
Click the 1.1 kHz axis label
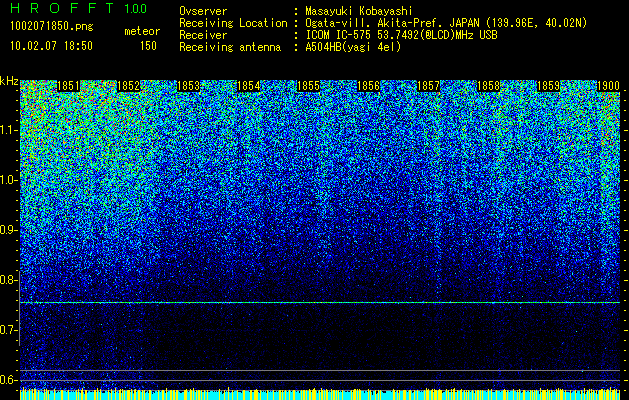[x=9, y=130]
